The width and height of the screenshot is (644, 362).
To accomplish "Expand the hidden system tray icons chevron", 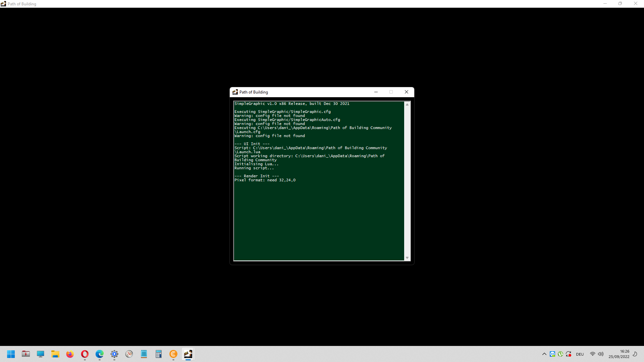I will point(544,354).
